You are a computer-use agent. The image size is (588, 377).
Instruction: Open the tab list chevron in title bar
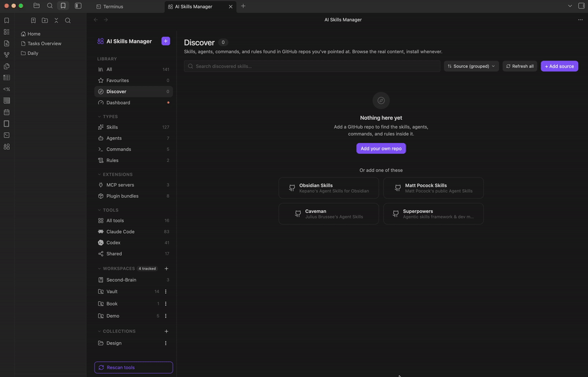coord(570,6)
